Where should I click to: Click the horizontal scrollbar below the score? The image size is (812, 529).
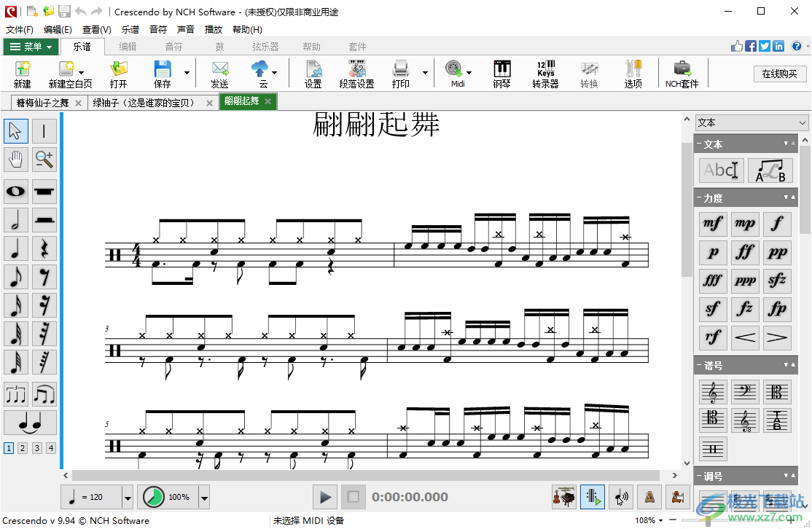364,474
